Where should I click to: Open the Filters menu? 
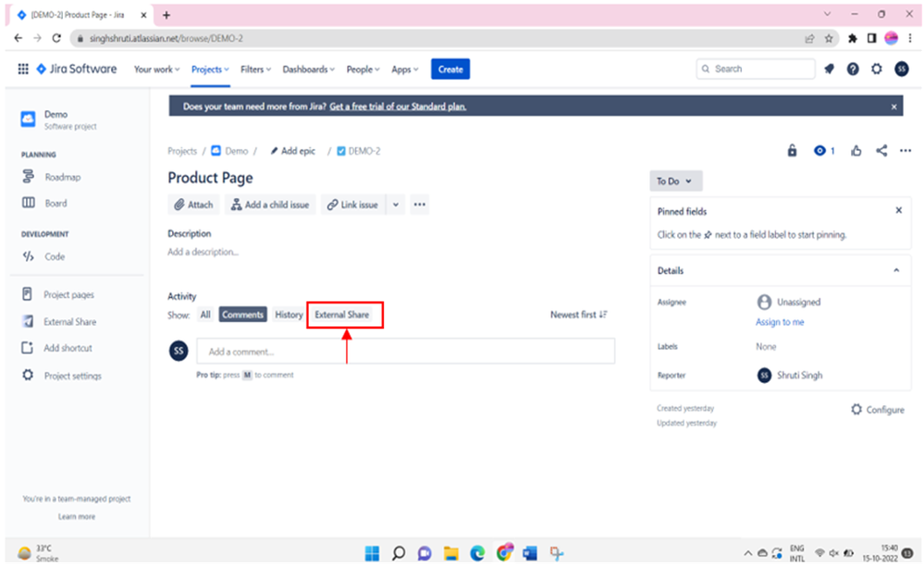[256, 69]
